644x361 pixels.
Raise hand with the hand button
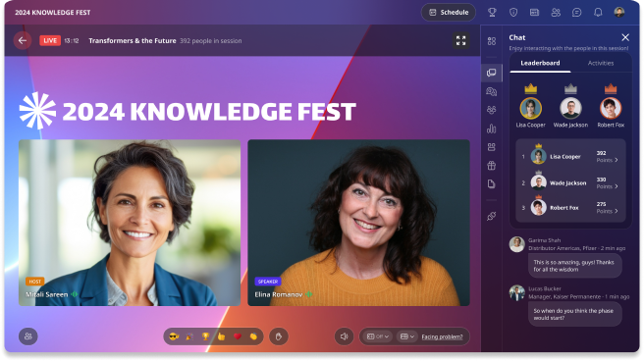[x=279, y=336]
